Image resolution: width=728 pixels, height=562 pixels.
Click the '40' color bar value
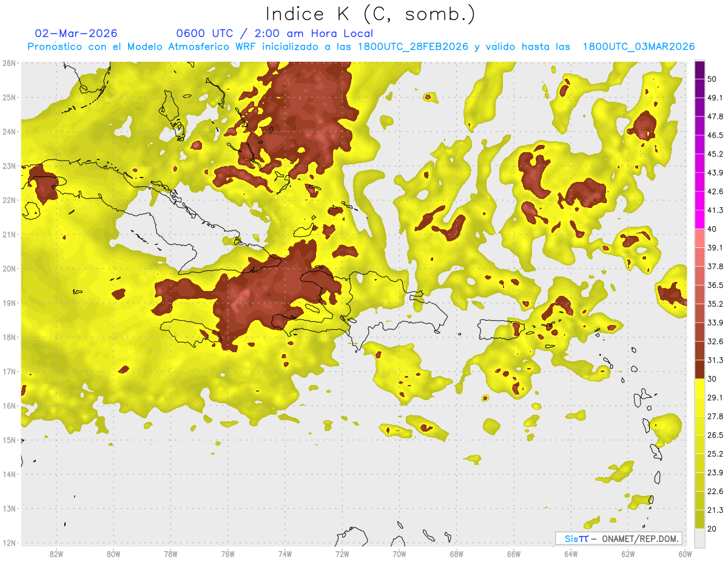point(712,229)
